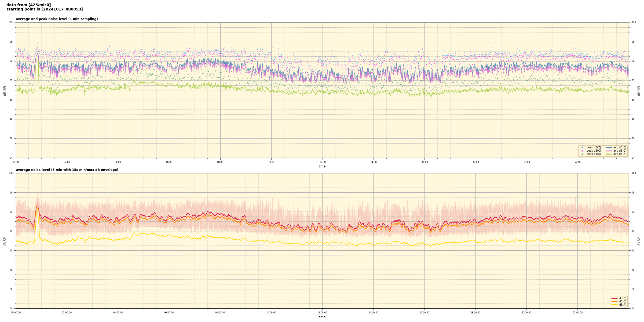Click the left 'dB SPL' label of bottom chart
This screenshot has height=322, width=644.
point(5,241)
